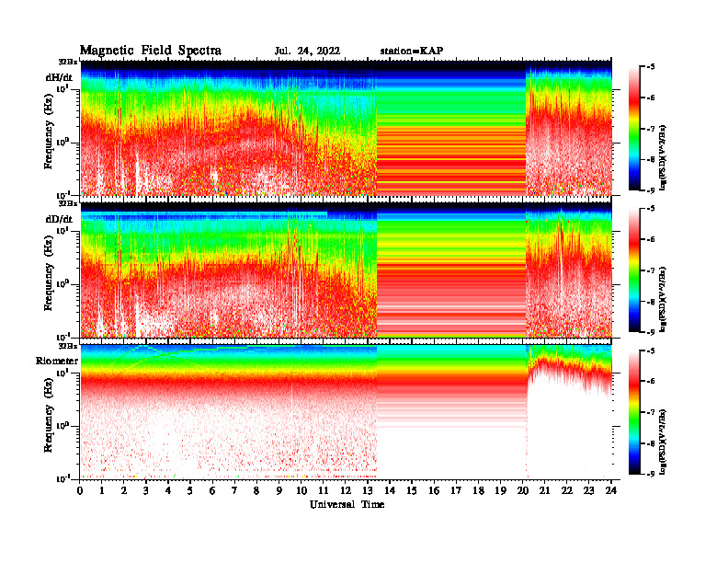Click the 'station=KAP' label
Screen dimensions: 728x563
(412, 51)
